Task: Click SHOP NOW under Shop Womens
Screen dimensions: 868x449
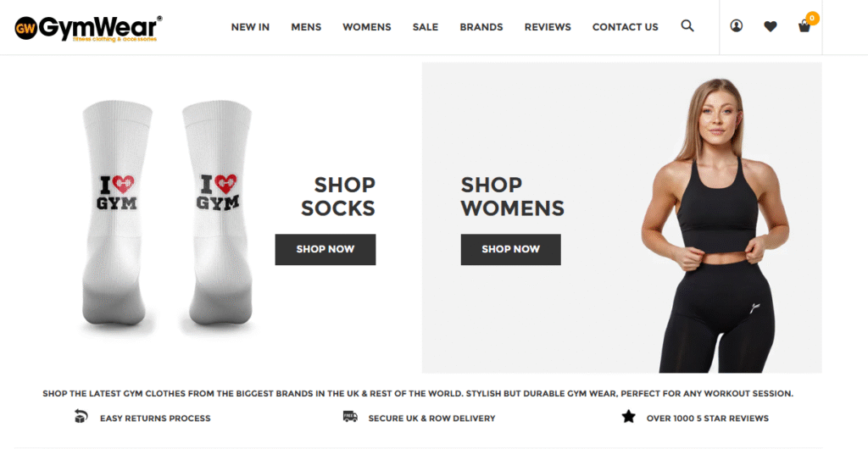Action: (511, 249)
